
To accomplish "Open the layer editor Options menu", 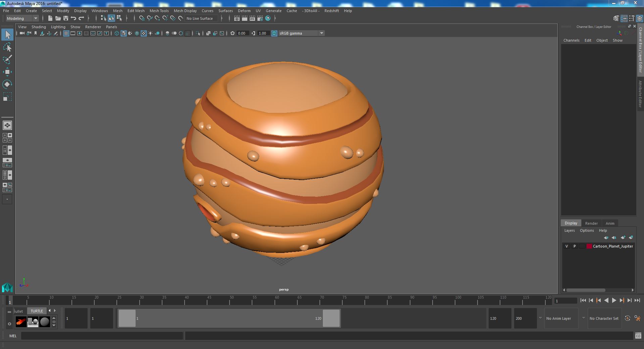I will pyautogui.click(x=587, y=230).
